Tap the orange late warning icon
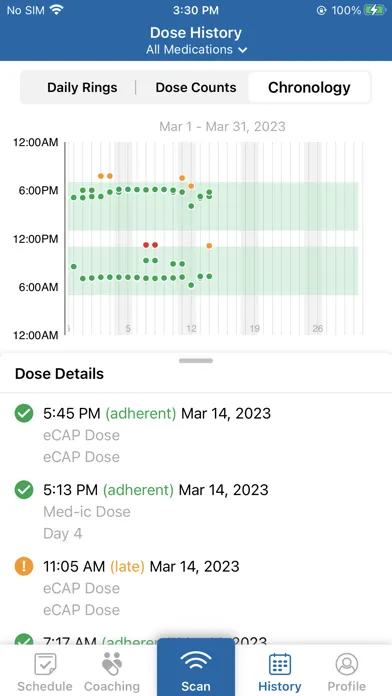The height and width of the screenshot is (696, 392). pos(24,567)
